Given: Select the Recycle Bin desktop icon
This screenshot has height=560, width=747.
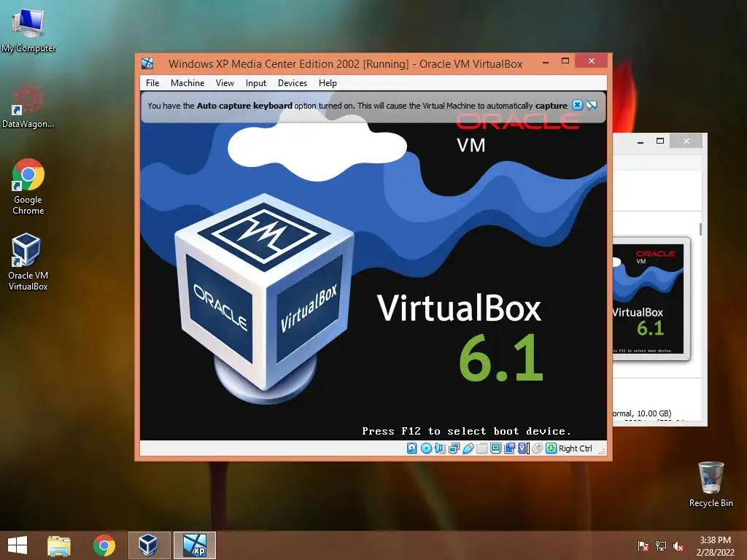Looking at the screenshot, I should tap(711, 484).
